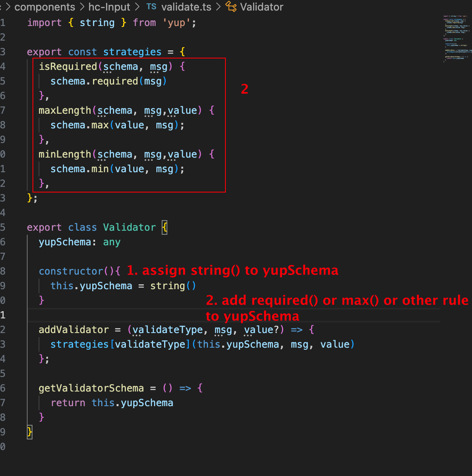Expand chevron before hc-Input in breadcrumb
Viewport: 472px width, 476px height.
[x=82, y=6]
